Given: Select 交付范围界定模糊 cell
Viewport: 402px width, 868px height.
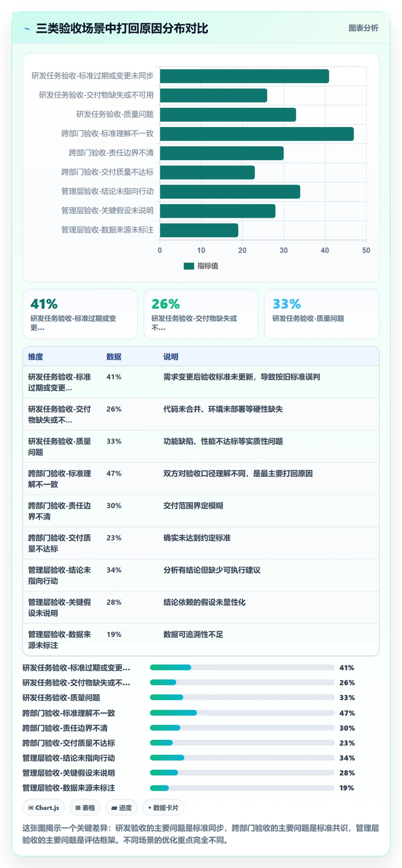Looking at the screenshot, I should (193, 506).
